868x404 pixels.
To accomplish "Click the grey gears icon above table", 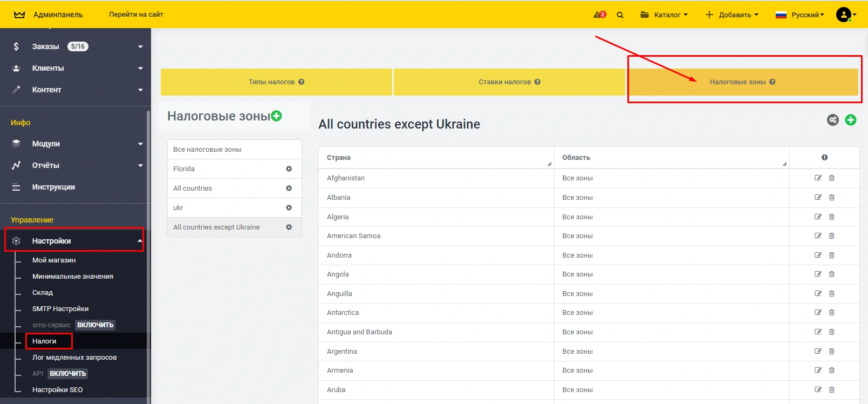I will pyautogui.click(x=833, y=120).
